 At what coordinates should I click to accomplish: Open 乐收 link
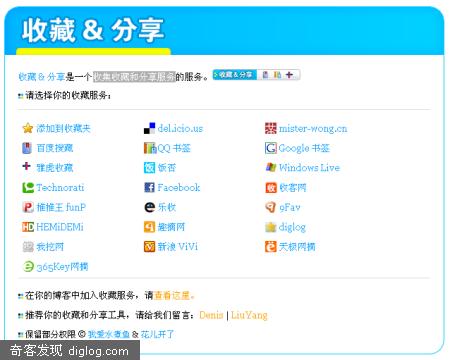tap(167, 207)
